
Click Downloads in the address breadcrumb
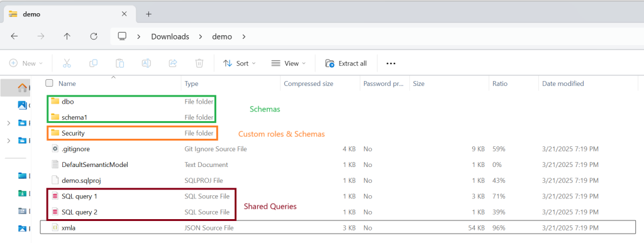tap(170, 36)
